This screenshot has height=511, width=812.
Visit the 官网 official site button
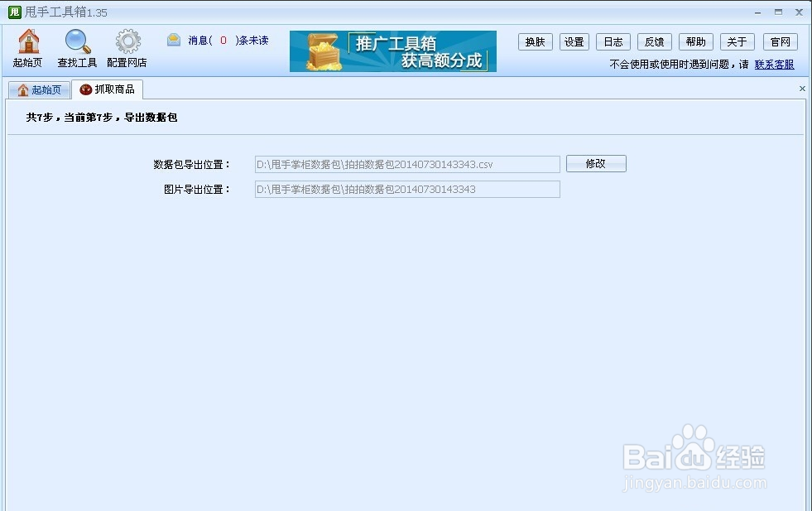[780, 42]
